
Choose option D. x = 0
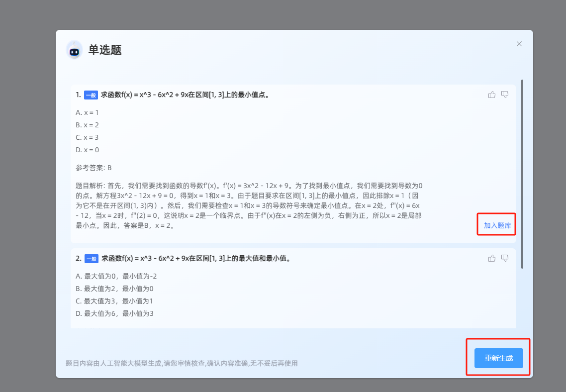coord(87,150)
